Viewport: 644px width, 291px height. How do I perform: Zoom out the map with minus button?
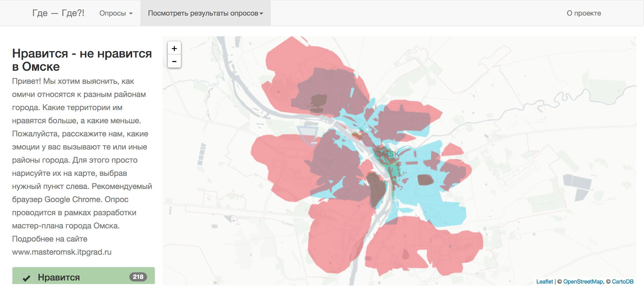[x=174, y=62]
